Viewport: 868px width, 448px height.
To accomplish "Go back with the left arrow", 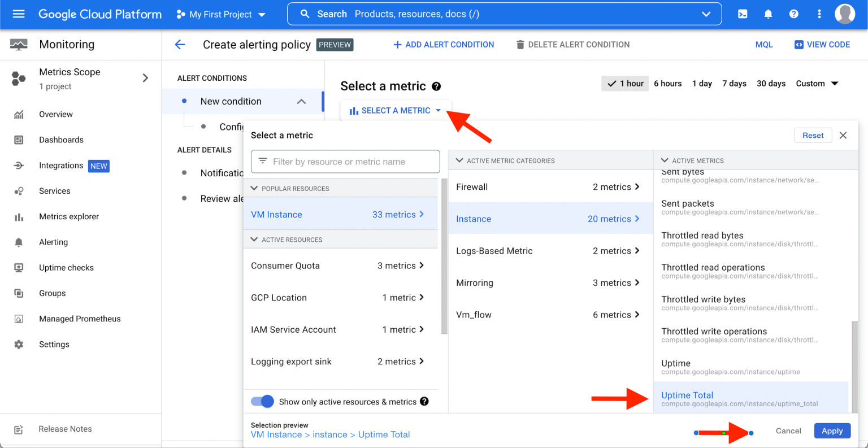I will [180, 45].
